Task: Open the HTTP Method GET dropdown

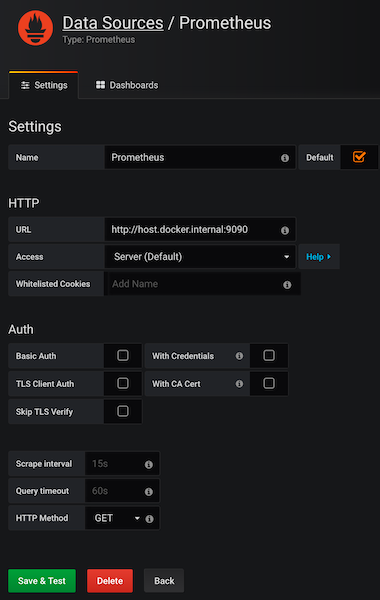Action: (x=117, y=518)
